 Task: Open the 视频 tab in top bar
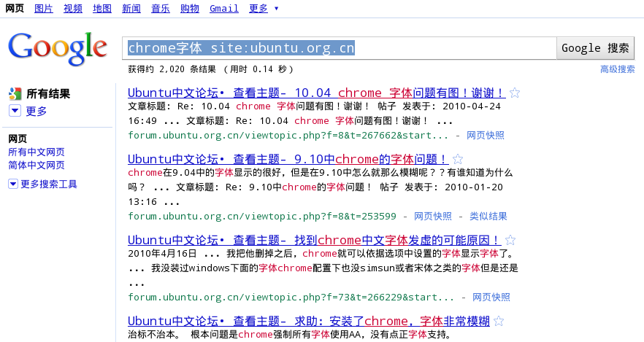tap(73, 9)
